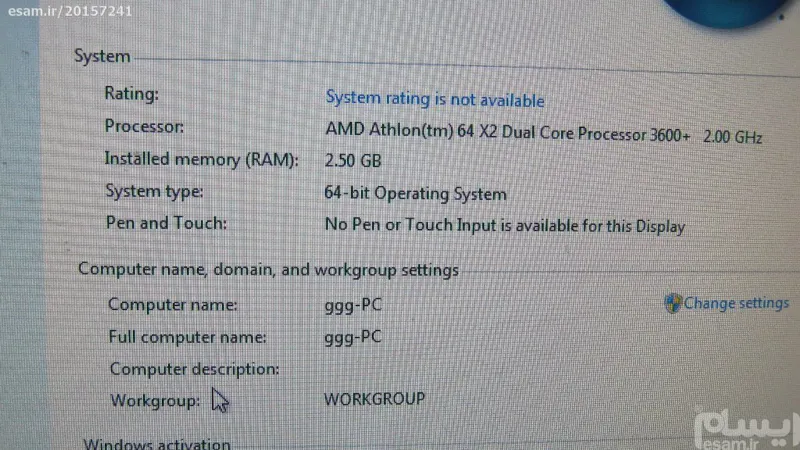Screen dimensions: 800x450
Task: Click the 2.50 GB installed memory value
Action: point(353,161)
